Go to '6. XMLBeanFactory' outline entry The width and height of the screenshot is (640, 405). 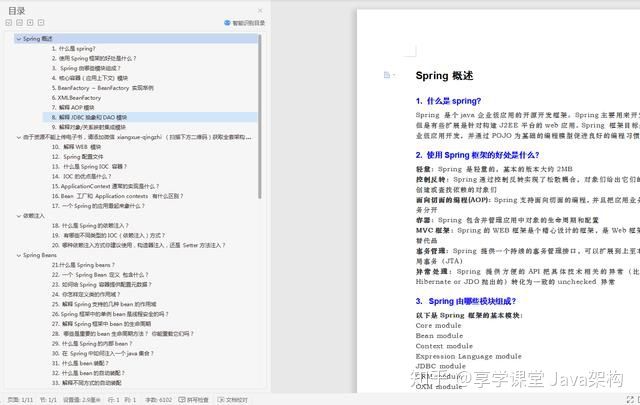click(76, 98)
